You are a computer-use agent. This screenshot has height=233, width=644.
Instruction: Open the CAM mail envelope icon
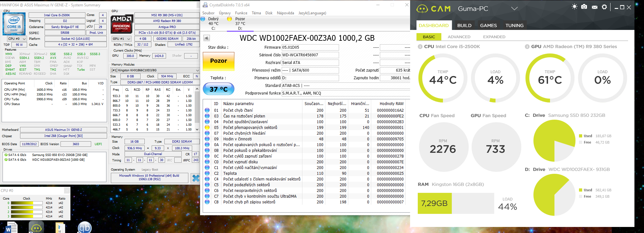click(x=594, y=7)
